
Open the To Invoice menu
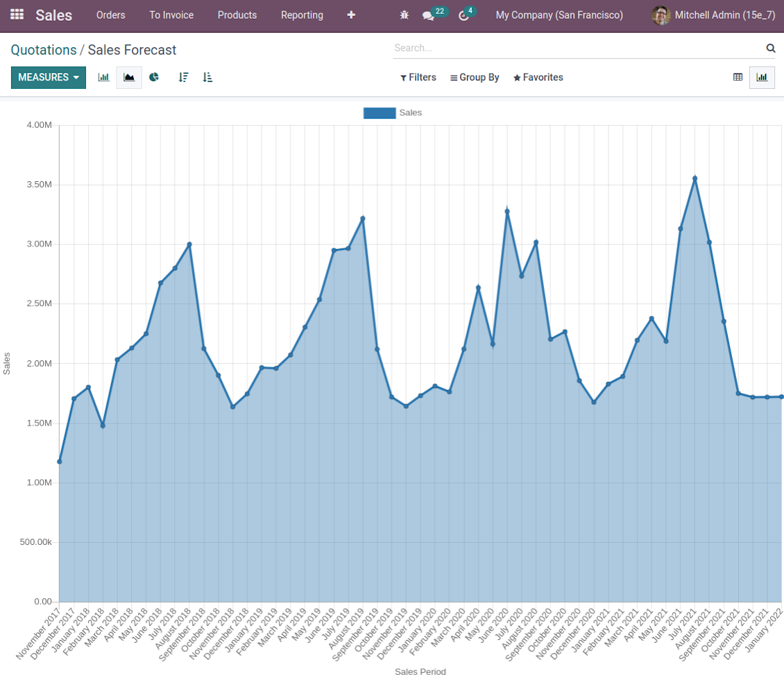pyautogui.click(x=171, y=15)
